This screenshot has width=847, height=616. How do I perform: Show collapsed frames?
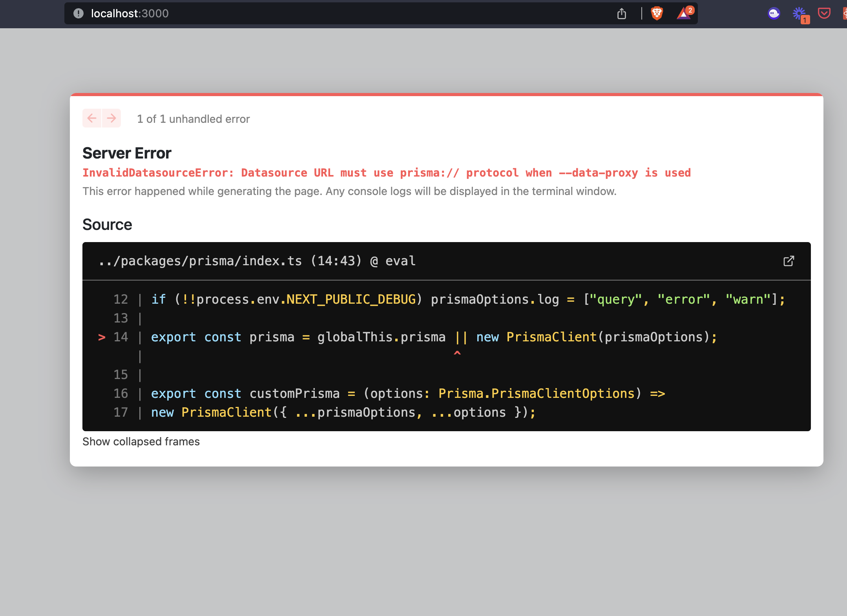click(141, 441)
